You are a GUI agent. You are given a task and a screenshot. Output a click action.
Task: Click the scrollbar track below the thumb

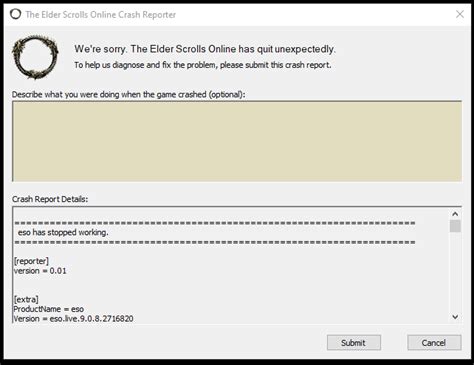click(455, 272)
